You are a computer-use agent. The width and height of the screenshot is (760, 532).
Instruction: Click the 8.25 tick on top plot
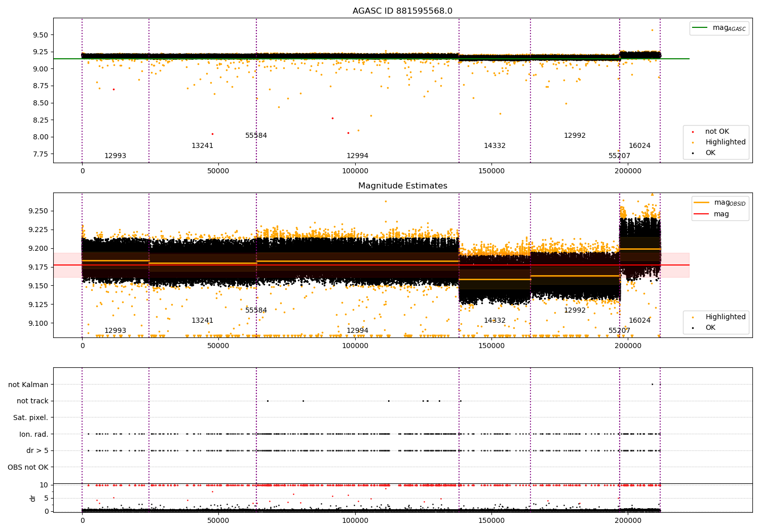(40, 120)
